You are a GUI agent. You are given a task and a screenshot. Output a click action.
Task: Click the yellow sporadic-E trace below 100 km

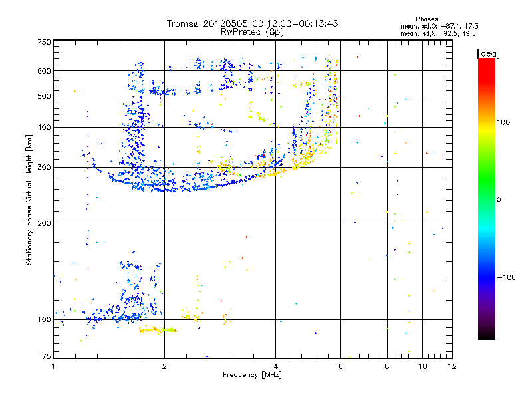click(158, 330)
